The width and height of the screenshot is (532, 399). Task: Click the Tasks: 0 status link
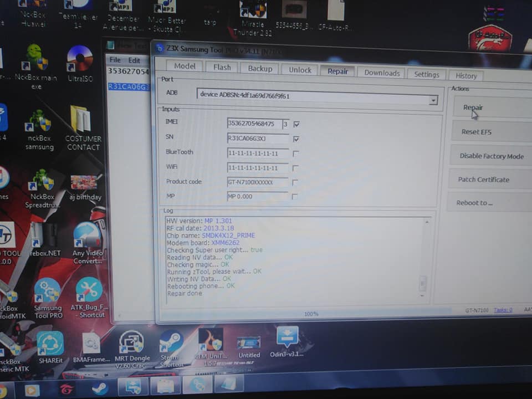(x=503, y=310)
